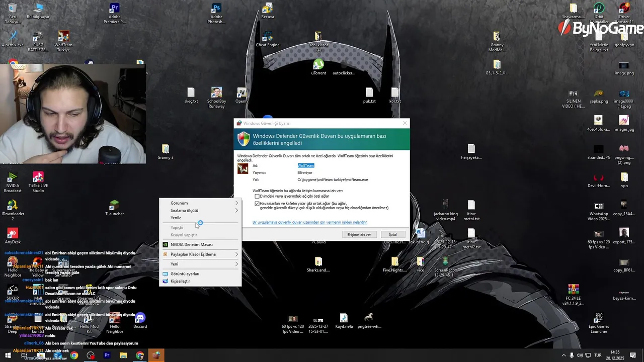Click the highlighted WolfTeam name field
Image resolution: width=644 pixels, height=362 pixels.
tap(305, 165)
